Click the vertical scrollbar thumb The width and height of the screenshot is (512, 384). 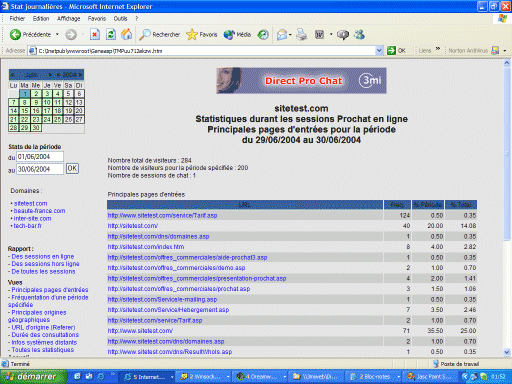click(507, 153)
